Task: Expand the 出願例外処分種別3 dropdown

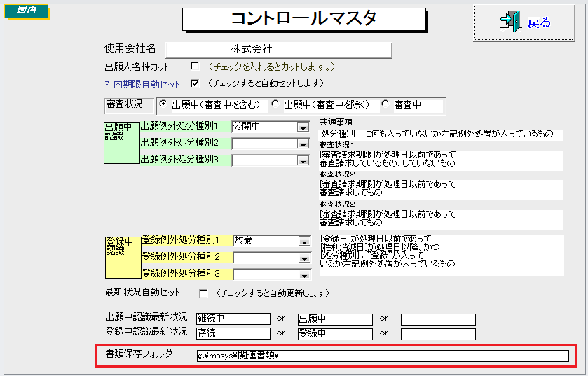Action: click(x=302, y=160)
